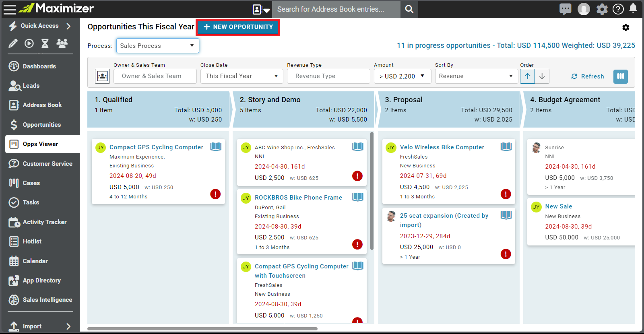The image size is (644, 334).
Task: Open the help question mark icon
Action: (618, 9)
